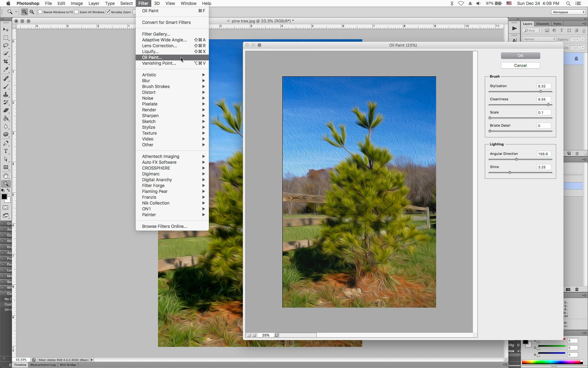
Task: Click the Stylization slider handle
Action: pos(541,91)
